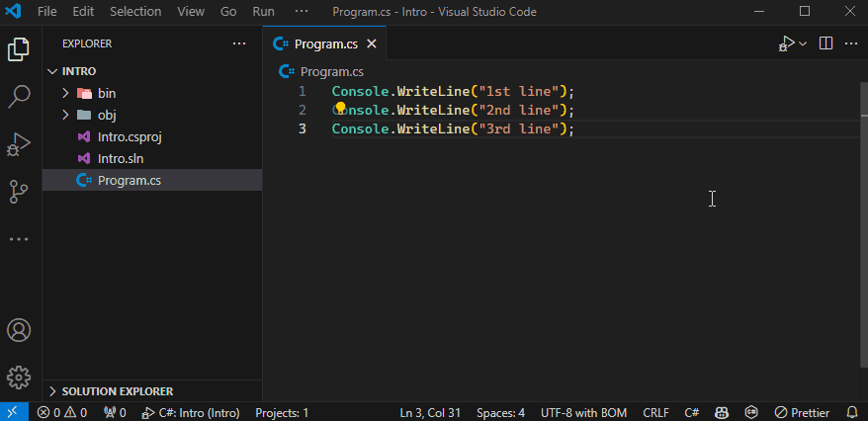Click the VS Code logo icon

tap(13, 12)
